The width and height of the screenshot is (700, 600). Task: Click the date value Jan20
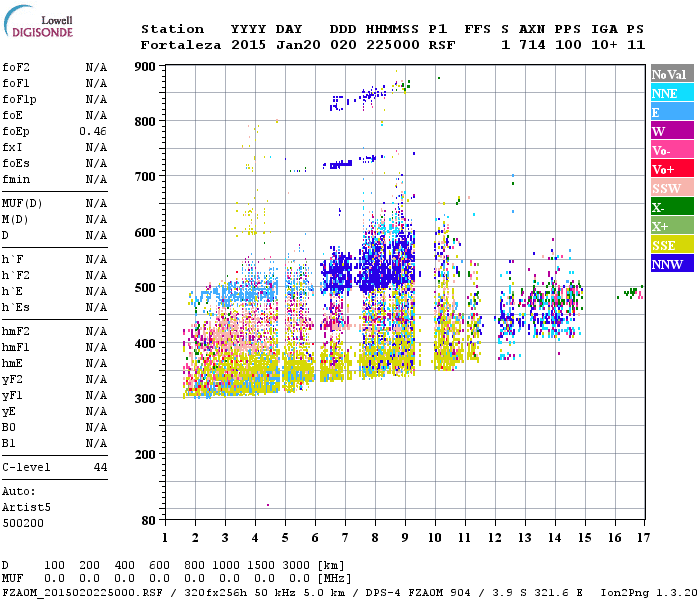point(298,45)
